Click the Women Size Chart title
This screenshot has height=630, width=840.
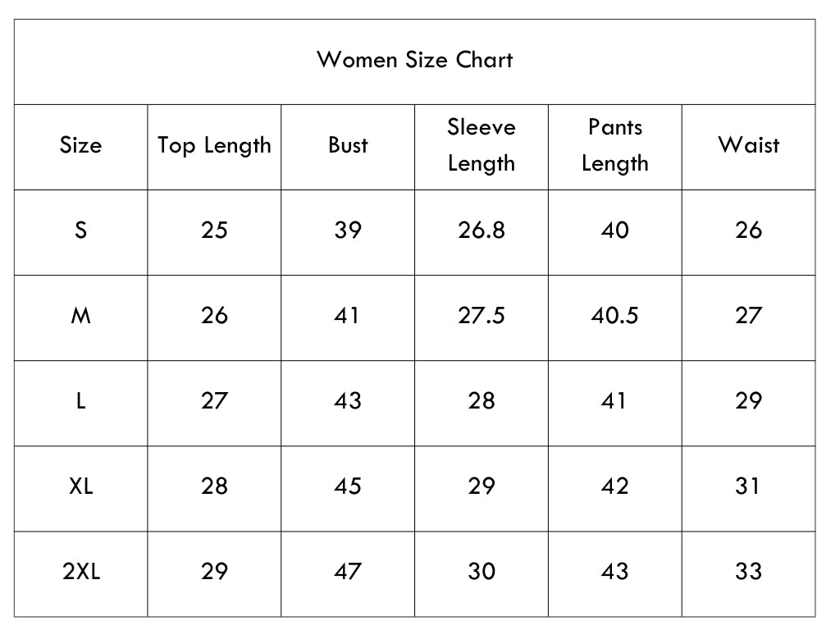click(x=414, y=59)
